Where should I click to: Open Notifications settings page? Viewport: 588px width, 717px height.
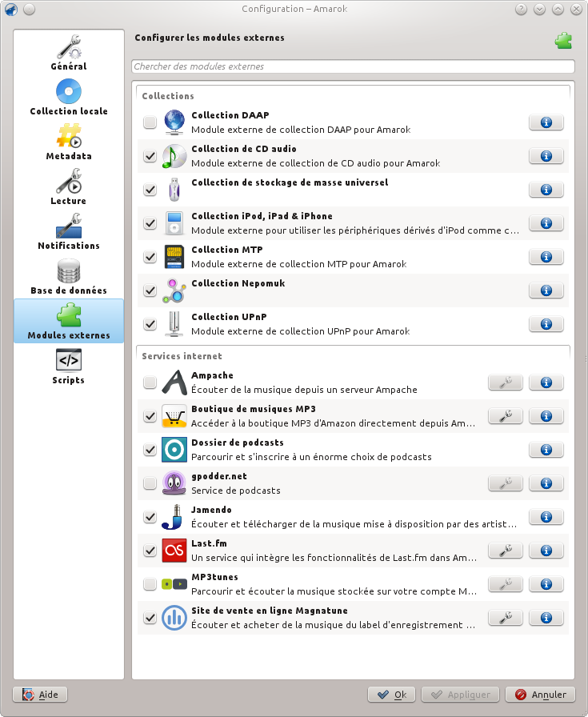69,232
